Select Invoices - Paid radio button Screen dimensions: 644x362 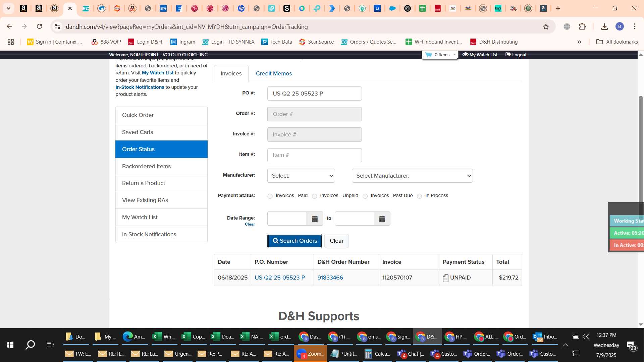[x=270, y=196]
